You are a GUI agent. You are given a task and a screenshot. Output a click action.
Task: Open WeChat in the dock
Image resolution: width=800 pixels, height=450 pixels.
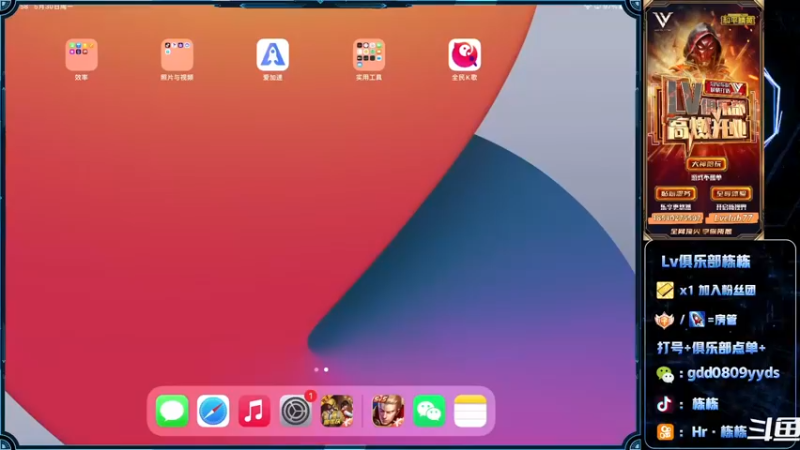(429, 411)
